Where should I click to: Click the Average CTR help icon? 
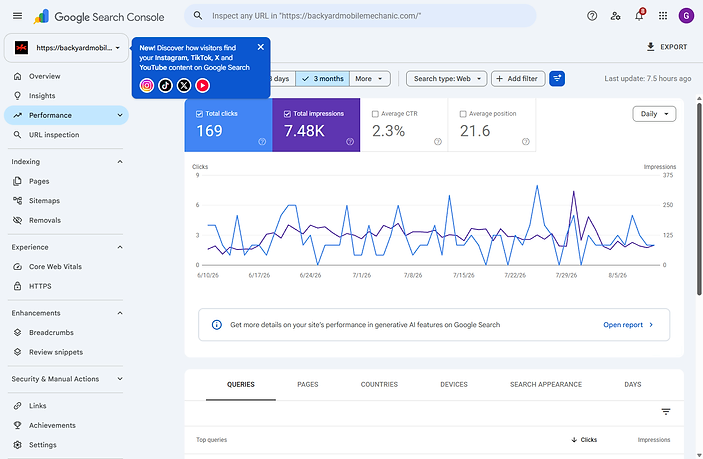(x=438, y=142)
